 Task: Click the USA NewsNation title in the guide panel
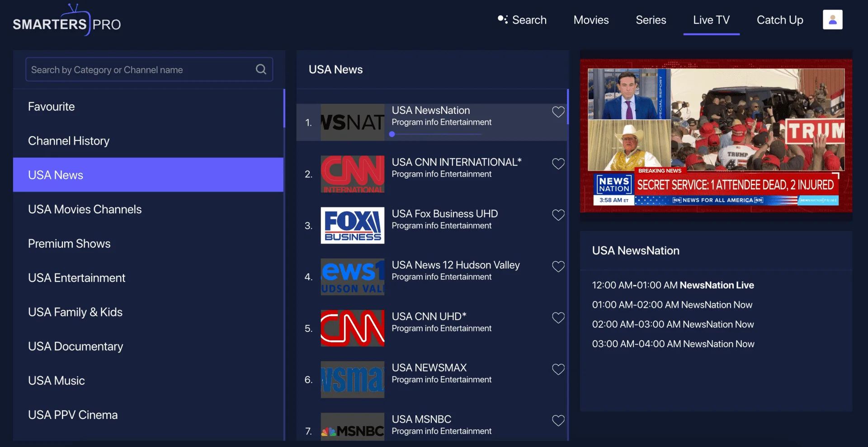coord(636,250)
